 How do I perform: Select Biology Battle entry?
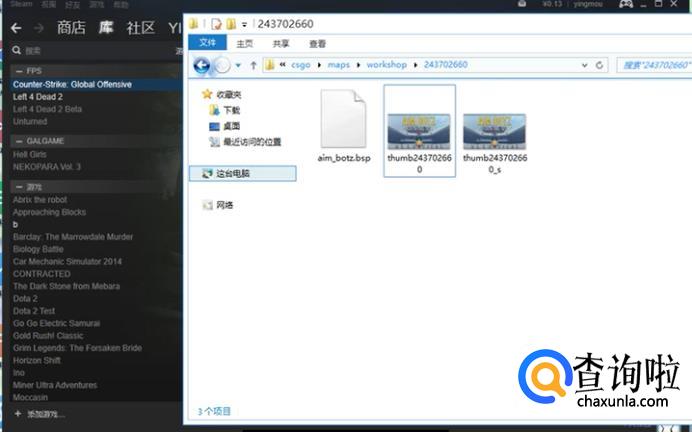(x=38, y=249)
